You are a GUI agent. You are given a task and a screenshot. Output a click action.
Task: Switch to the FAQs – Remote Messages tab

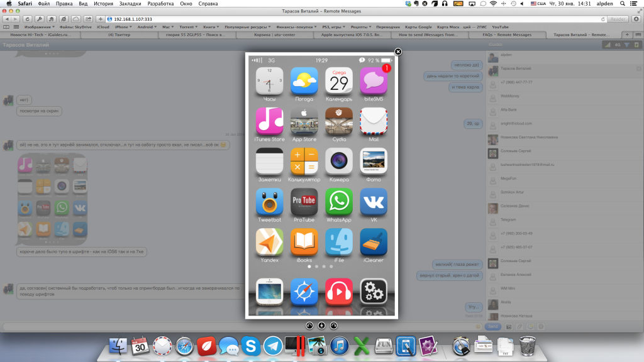(x=507, y=35)
